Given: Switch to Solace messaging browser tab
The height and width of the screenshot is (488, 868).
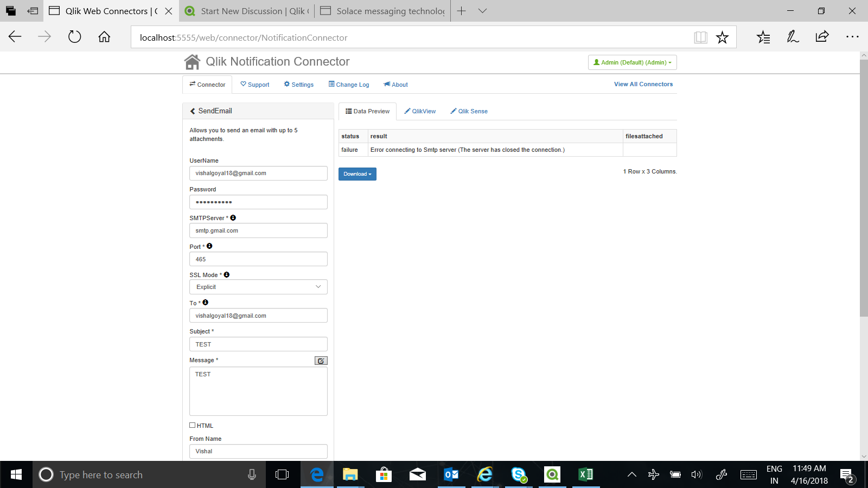Looking at the screenshot, I should (382, 11).
